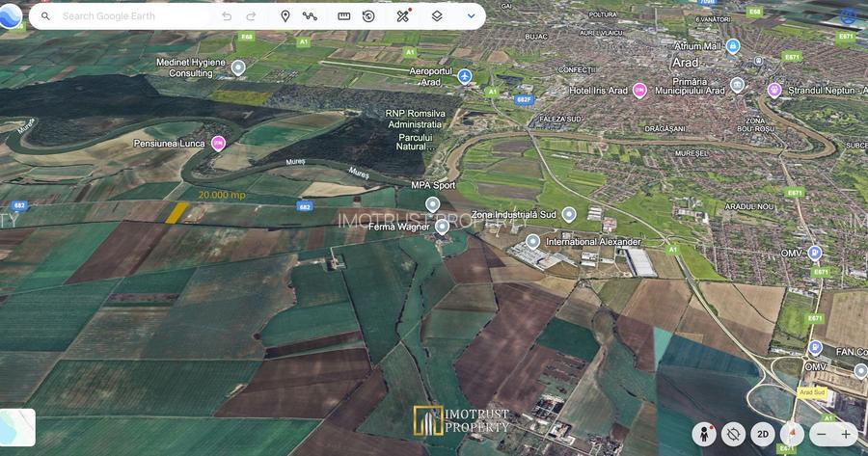The height and width of the screenshot is (456, 868).
Task: Click the MPA Sport place pin
Action: pyautogui.click(x=432, y=204)
